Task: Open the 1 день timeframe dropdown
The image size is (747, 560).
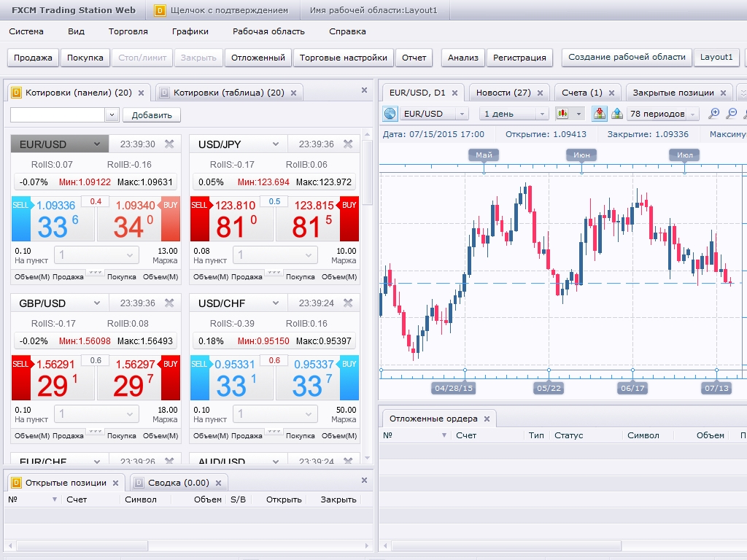Action: click(514, 114)
